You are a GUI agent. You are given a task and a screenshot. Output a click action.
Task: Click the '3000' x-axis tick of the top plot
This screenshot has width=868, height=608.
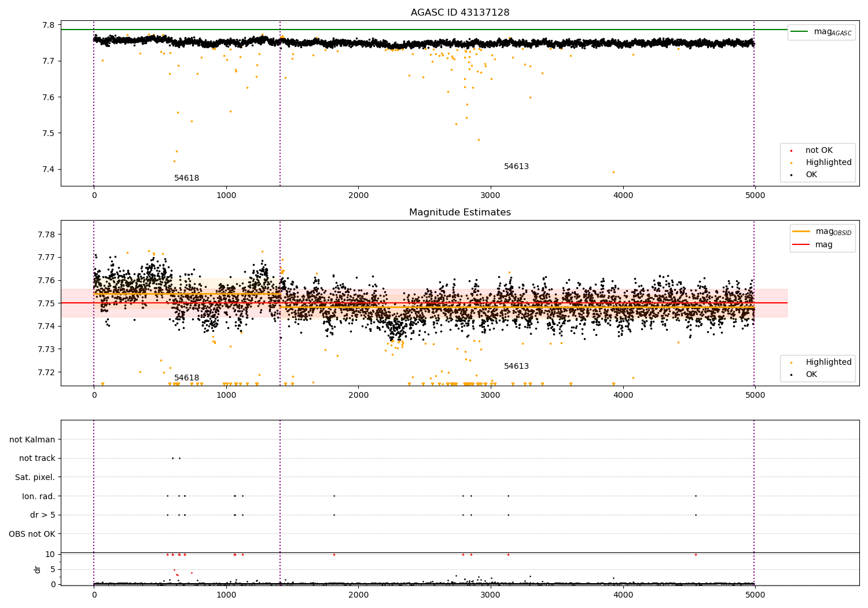coord(491,196)
